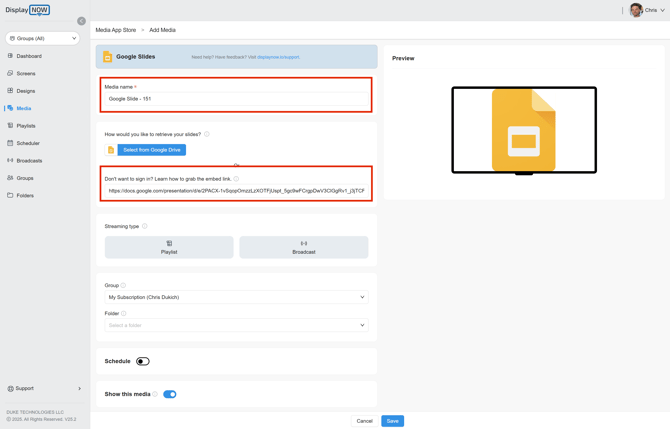Go to Media App Store breadcrumb
This screenshot has width=670, height=429.
click(116, 30)
